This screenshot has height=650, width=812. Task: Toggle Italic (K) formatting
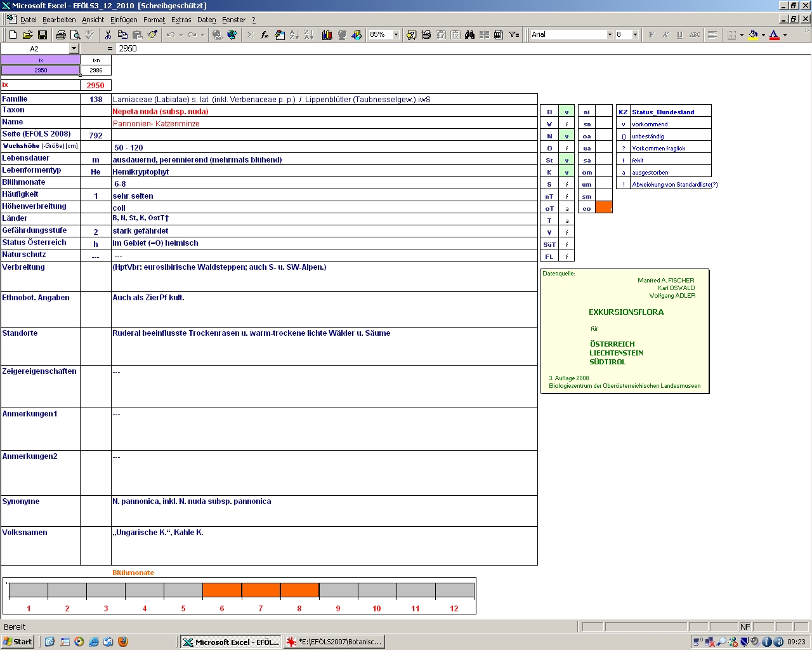(665, 35)
